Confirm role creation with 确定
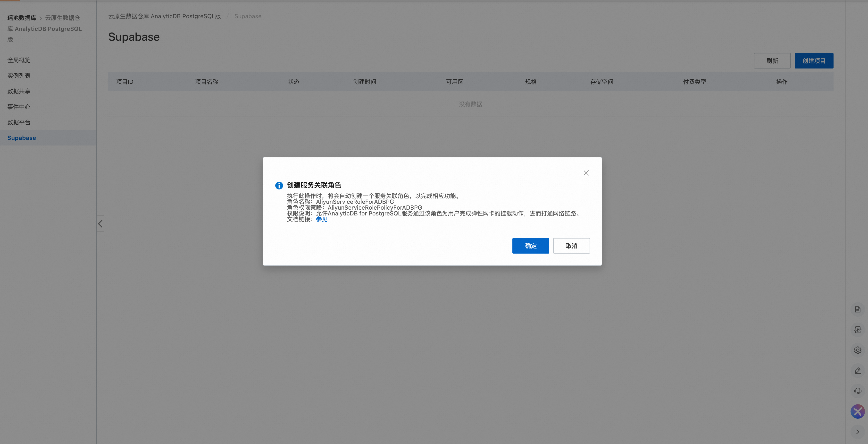868x444 pixels. click(x=531, y=246)
